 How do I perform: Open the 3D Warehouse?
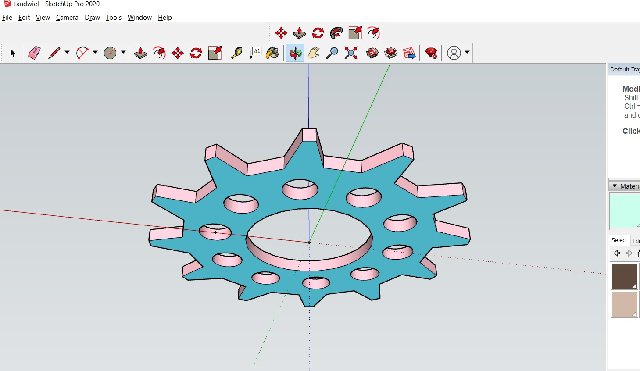coord(372,53)
